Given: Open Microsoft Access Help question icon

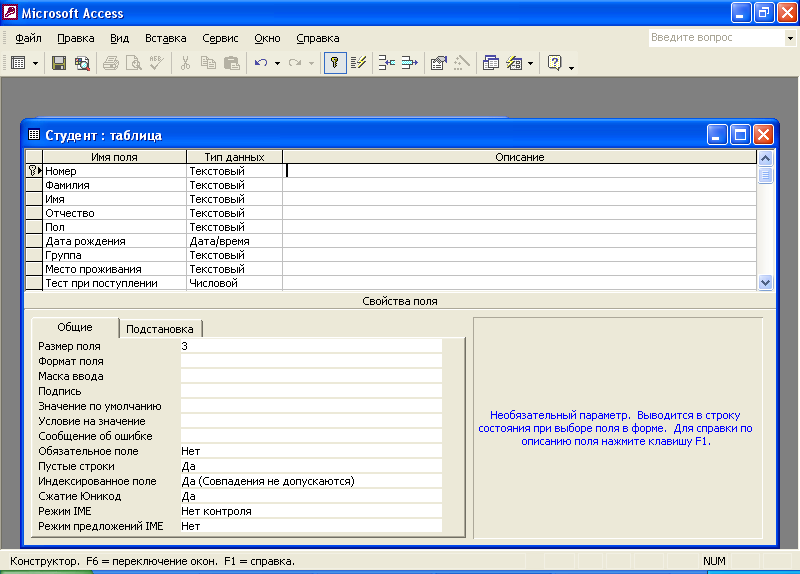Looking at the screenshot, I should (x=555, y=63).
